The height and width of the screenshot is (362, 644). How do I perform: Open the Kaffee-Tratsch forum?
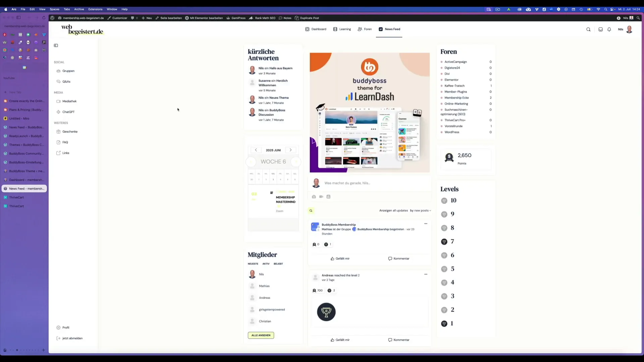click(454, 86)
